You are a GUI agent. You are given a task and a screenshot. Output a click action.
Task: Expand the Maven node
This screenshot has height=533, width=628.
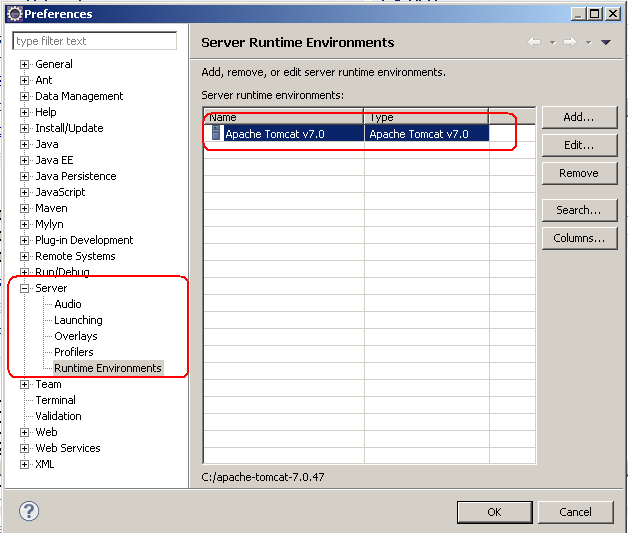(x=24, y=209)
